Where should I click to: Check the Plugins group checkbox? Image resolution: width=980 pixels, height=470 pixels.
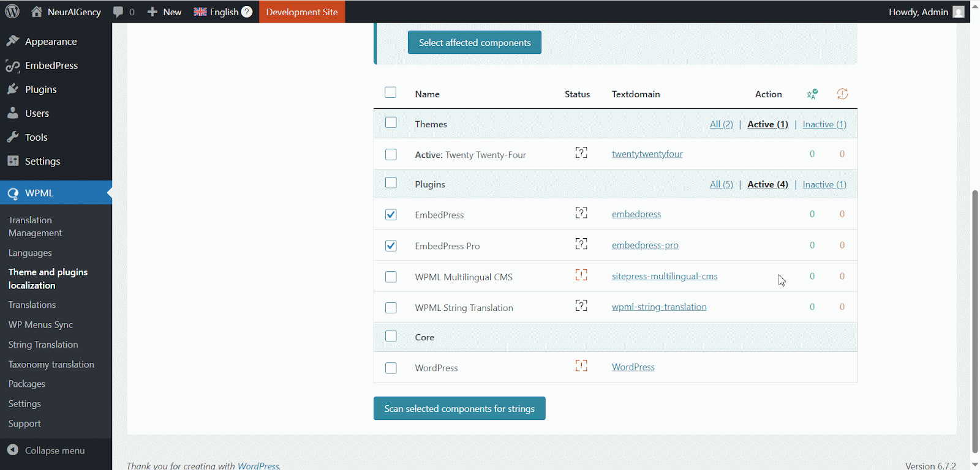391,183
